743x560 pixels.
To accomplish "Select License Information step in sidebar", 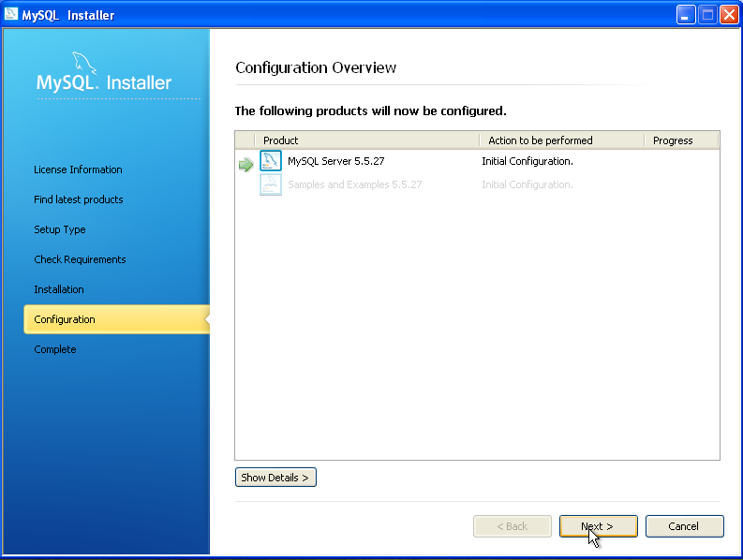I will tap(78, 169).
